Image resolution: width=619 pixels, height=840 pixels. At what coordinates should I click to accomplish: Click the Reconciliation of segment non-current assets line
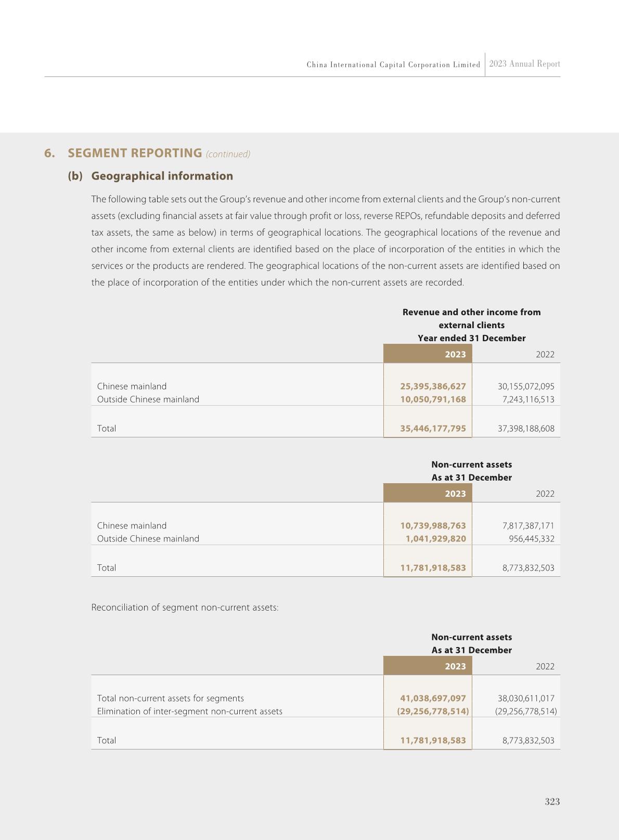coord(185,608)
